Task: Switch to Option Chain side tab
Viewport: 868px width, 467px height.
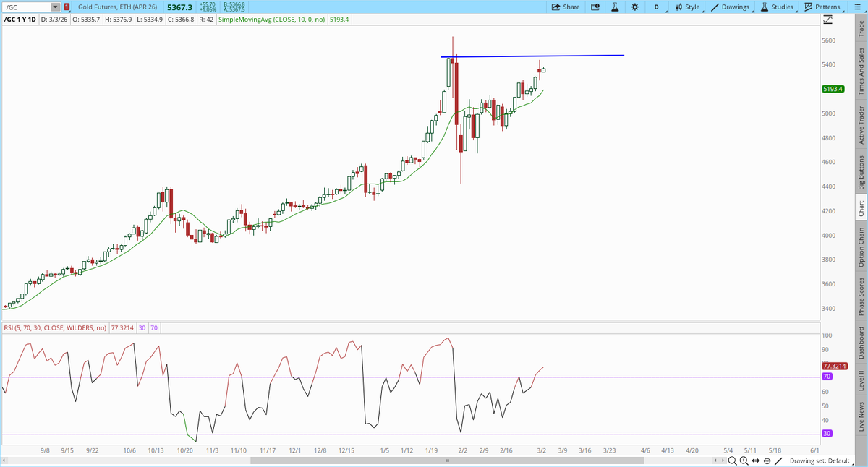Action: (861, 247)
